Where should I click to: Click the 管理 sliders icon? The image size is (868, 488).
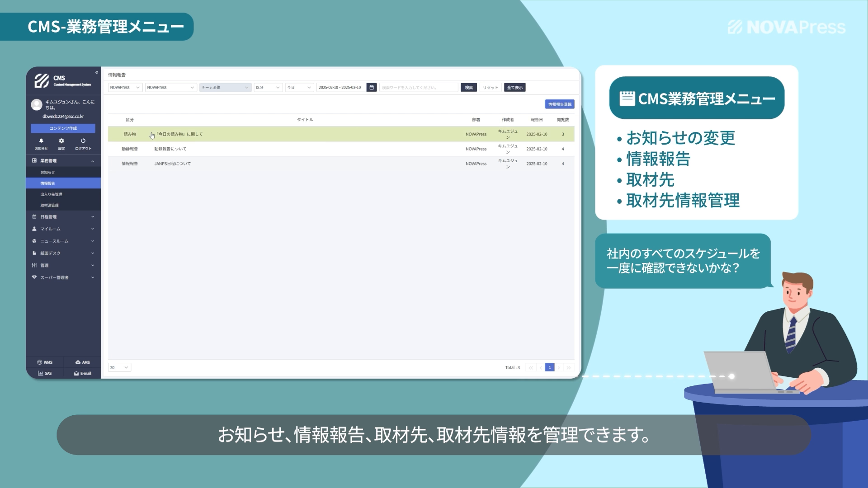(34, 265)
